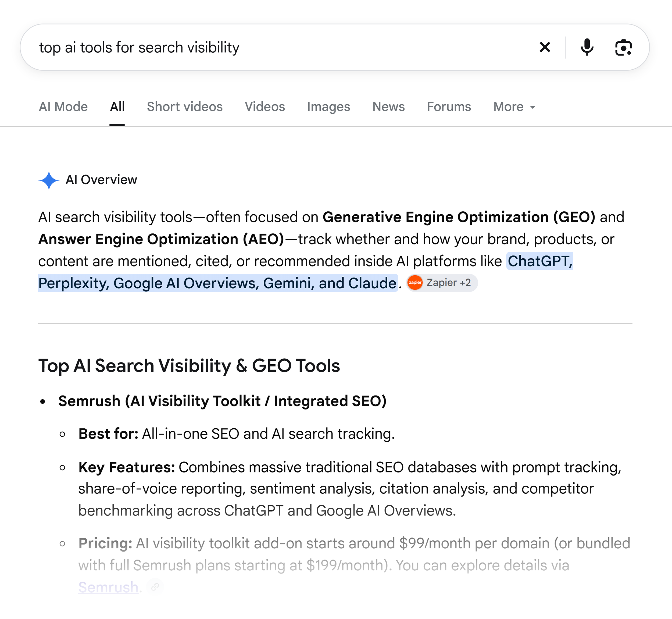Clear the search query with the X icon
The width and height of the screenshot is (672, 619).
coord(545,47)
